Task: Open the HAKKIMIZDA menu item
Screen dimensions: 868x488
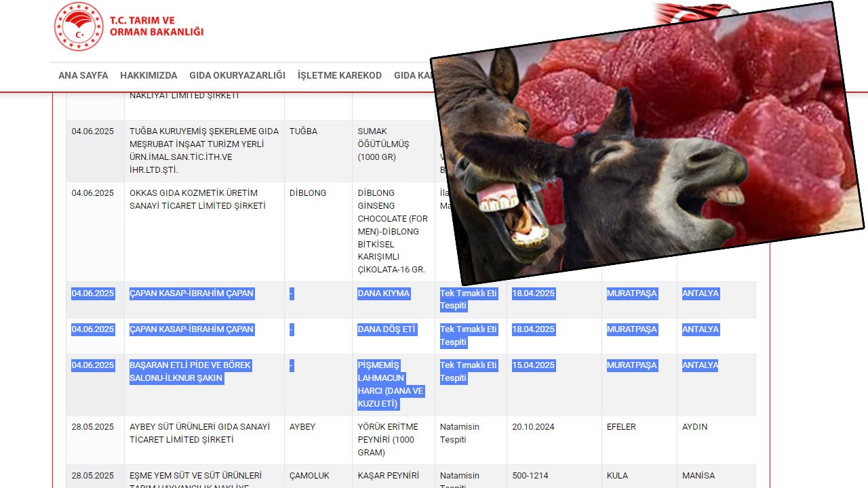Action: click(x=149, y=75)
